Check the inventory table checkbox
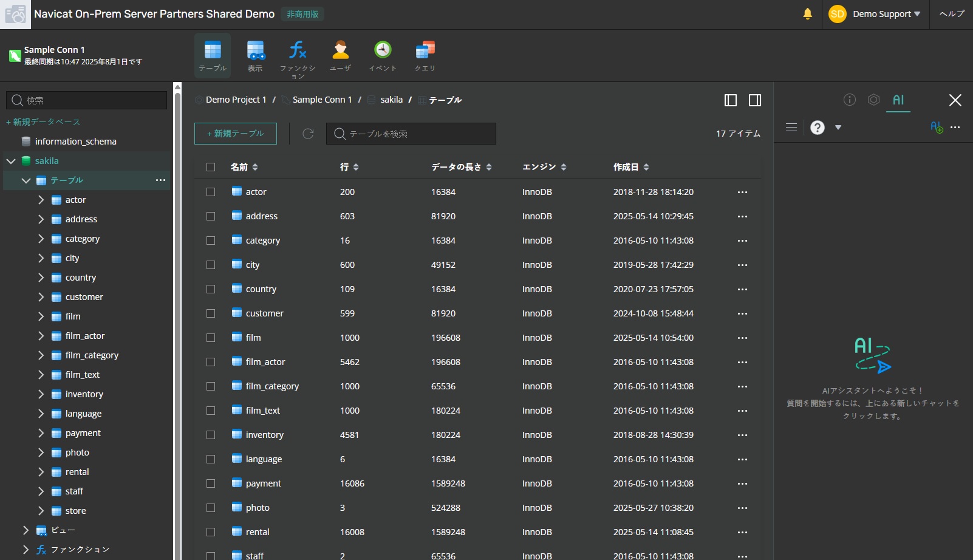 pyautogui.click(x=211, y=435)
